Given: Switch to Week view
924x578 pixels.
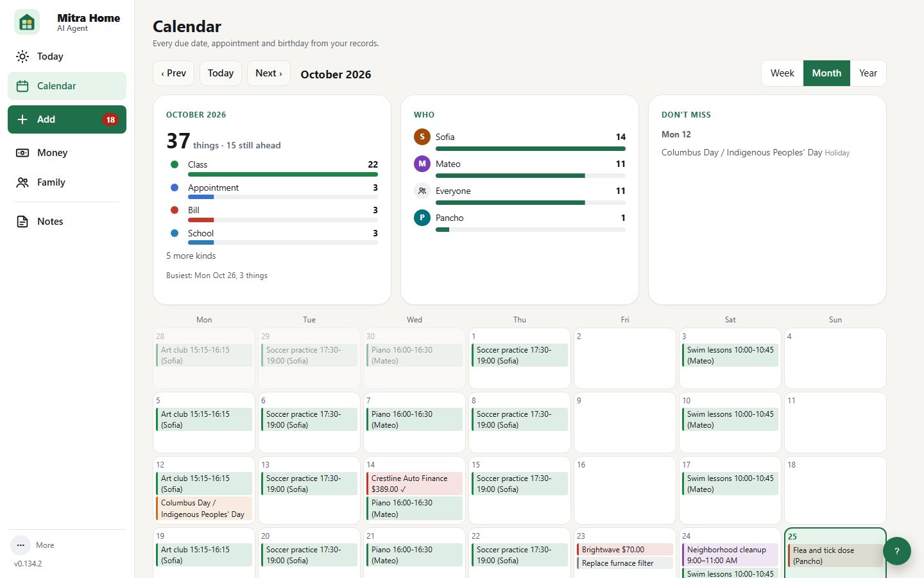Looking at the screenshot, I should click(782, 73).
